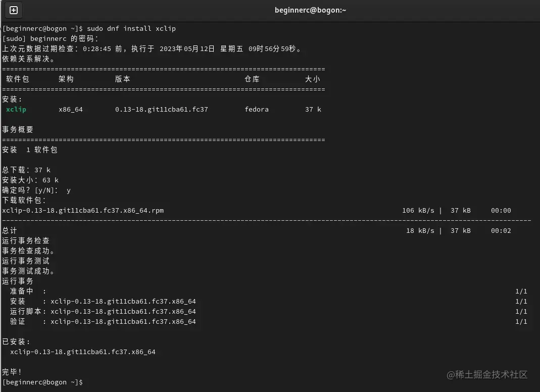Click the 准备中 step label
The image size is (540, 392).
22,291
